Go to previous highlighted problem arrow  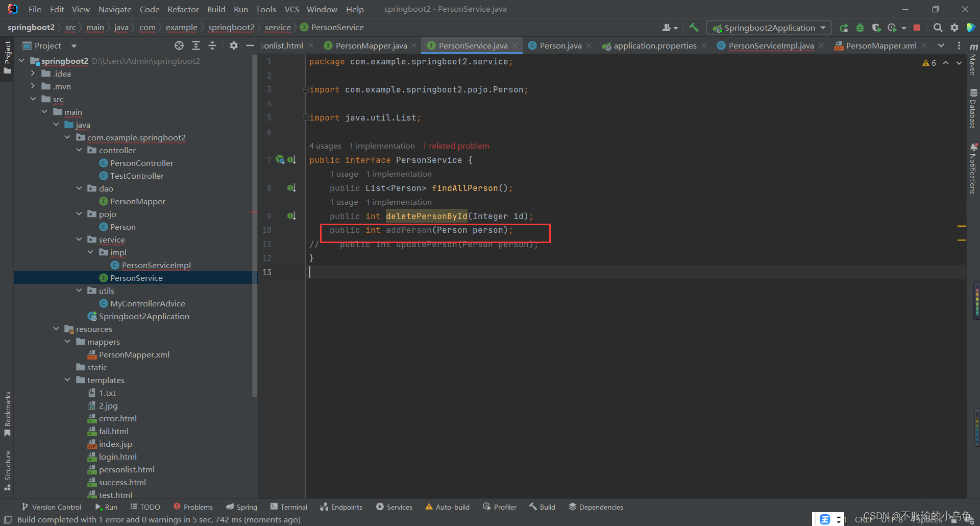pos(946,63)
